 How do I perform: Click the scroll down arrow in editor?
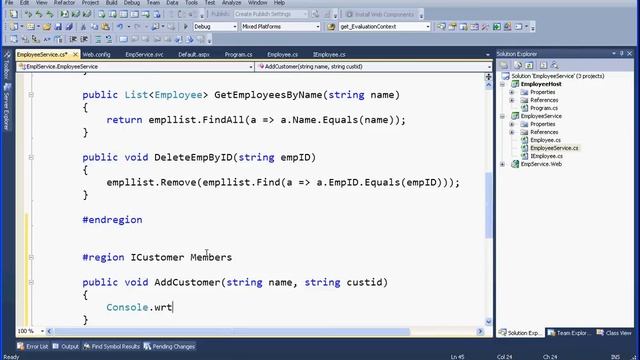point(489,322)
